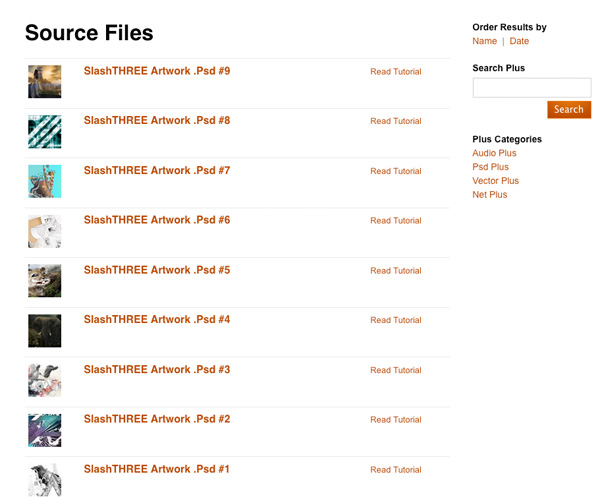Open the Audio Plus category
The width and height of the screenshot is (600, 499).
coord(494,153)
